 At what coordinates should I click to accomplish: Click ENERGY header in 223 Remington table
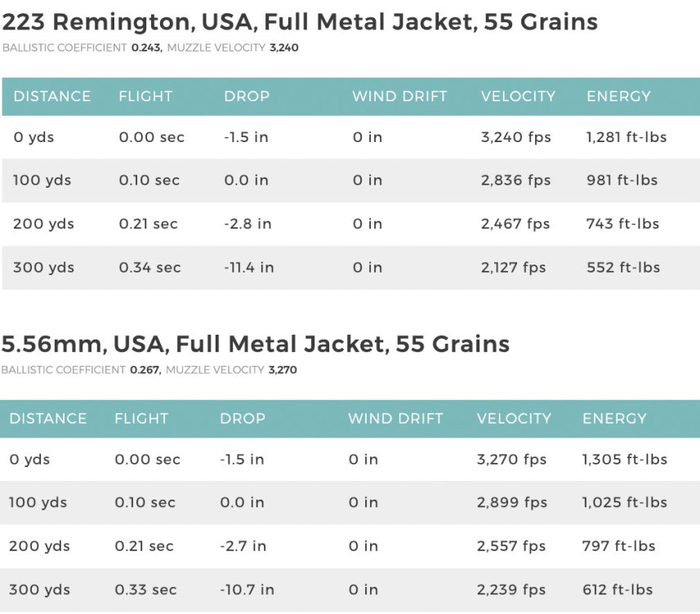(x=618, y=96)
